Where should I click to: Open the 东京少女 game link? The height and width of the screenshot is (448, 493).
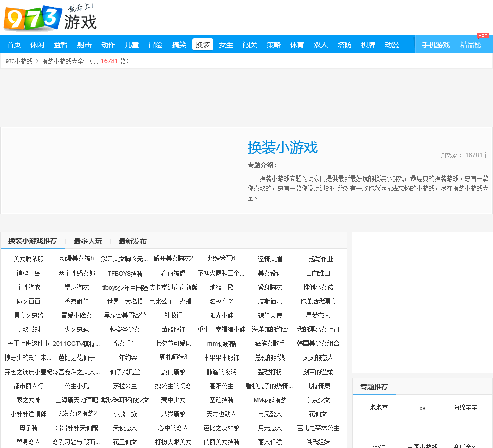click(x=318, y=400)
